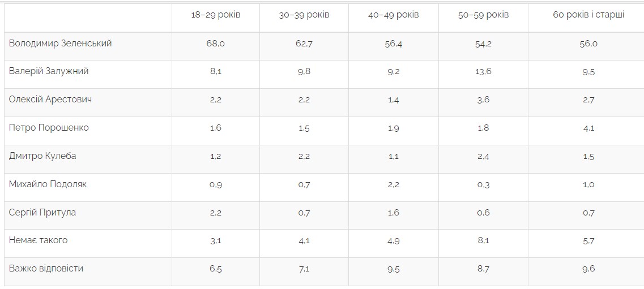Click the "40–49 років" column header
Viewport: 644px width, 289px height.
393,15
